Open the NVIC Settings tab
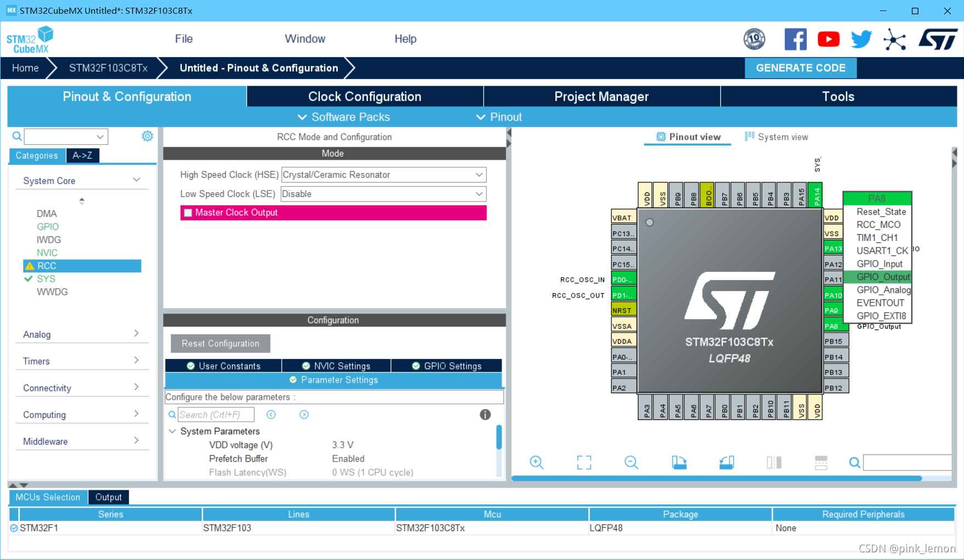The width and height of the screenshot is (964, 560). click(x=336, y=366)
